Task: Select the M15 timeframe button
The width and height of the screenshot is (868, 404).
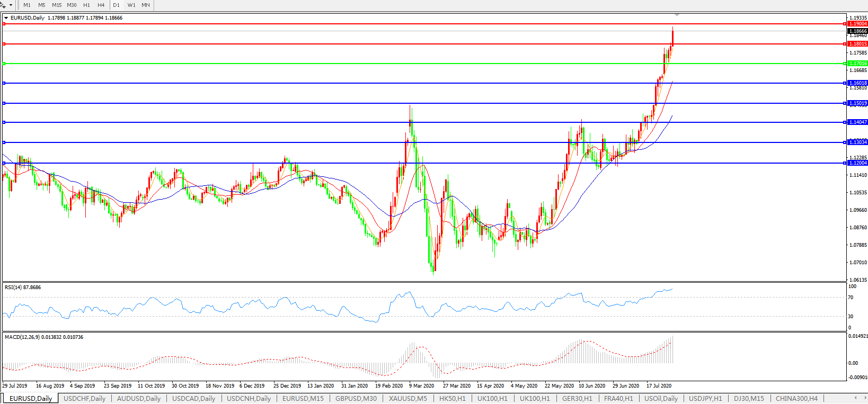Action: (57, 5)
